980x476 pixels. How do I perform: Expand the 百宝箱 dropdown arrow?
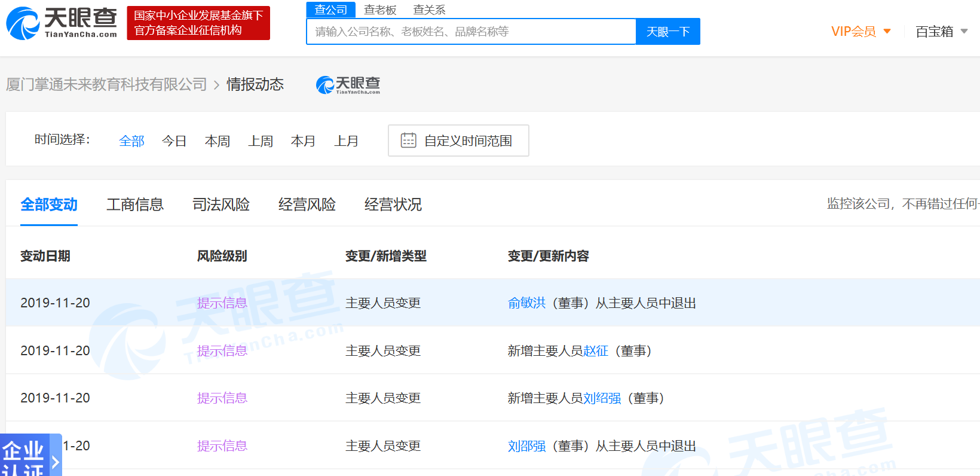[964, 31]
